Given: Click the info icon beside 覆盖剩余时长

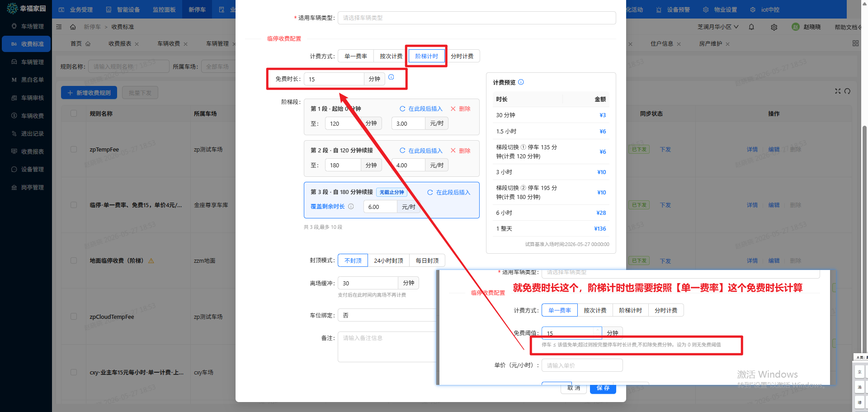Looking at the screenshot, I should point(351,206).
